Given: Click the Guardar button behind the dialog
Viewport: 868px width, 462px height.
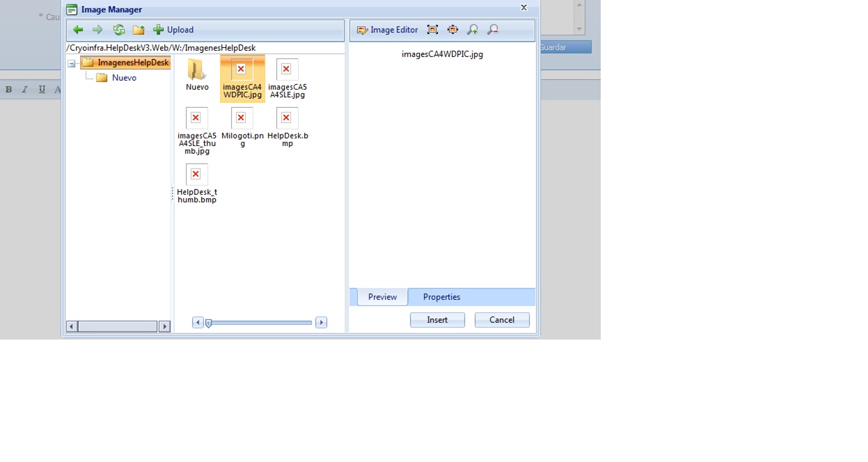Looking at the screenshot, I should pyautogui.click(x=565, y=47).
